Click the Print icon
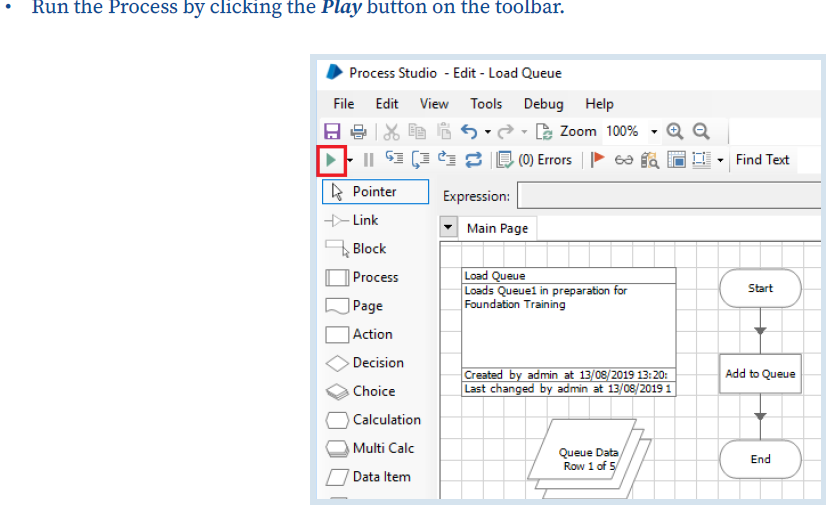Viewport: 831px width, 511px height. (x=359, y=131)
